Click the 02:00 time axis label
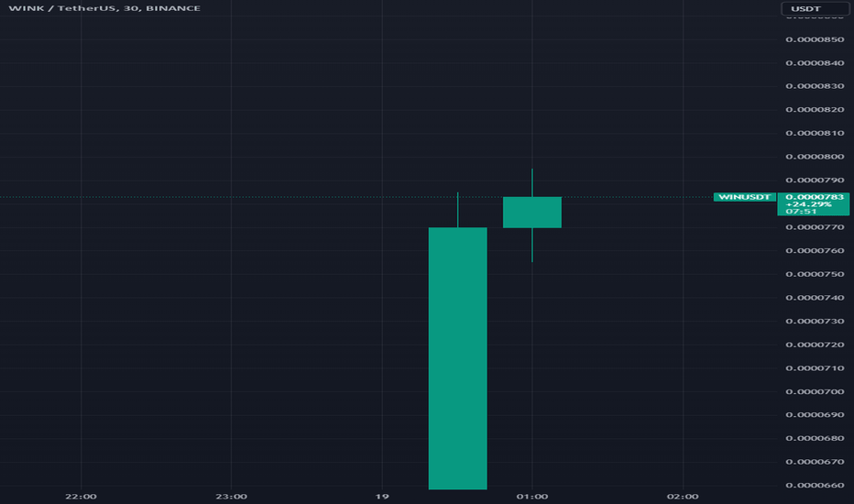Viewport: 854px width, 504px height. coord(683,497)
